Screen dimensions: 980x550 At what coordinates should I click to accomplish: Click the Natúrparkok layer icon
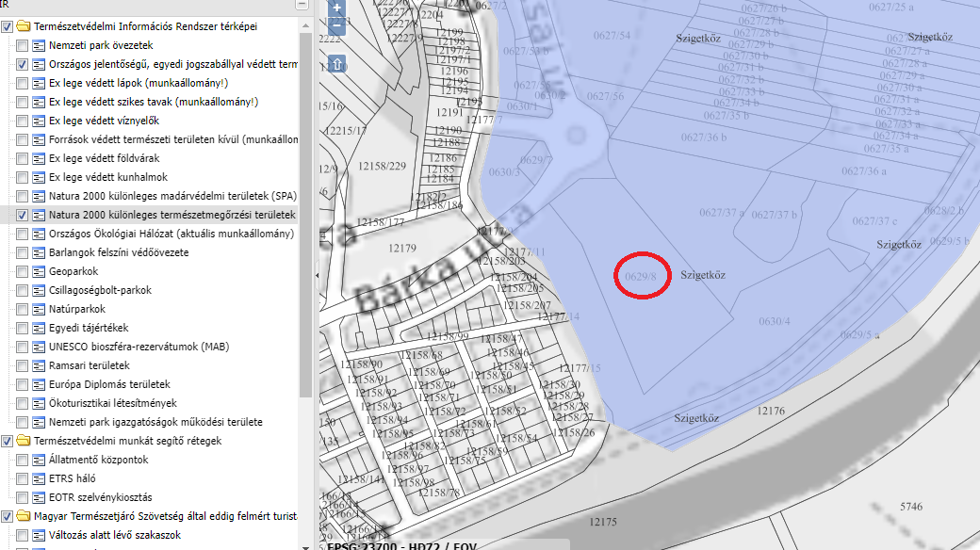tap(39, 309)
